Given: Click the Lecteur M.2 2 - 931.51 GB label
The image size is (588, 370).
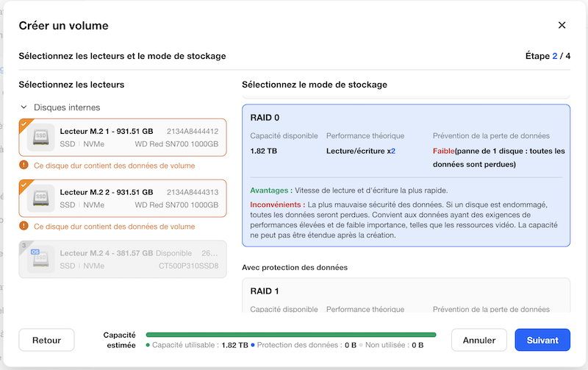Looking at the screenshot, I should point(107,192).
